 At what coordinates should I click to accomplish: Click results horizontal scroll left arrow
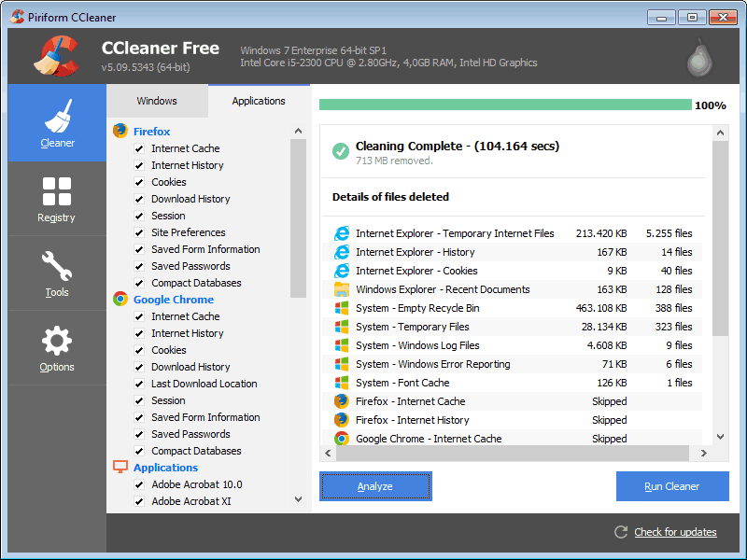click(x=329, y=454)
